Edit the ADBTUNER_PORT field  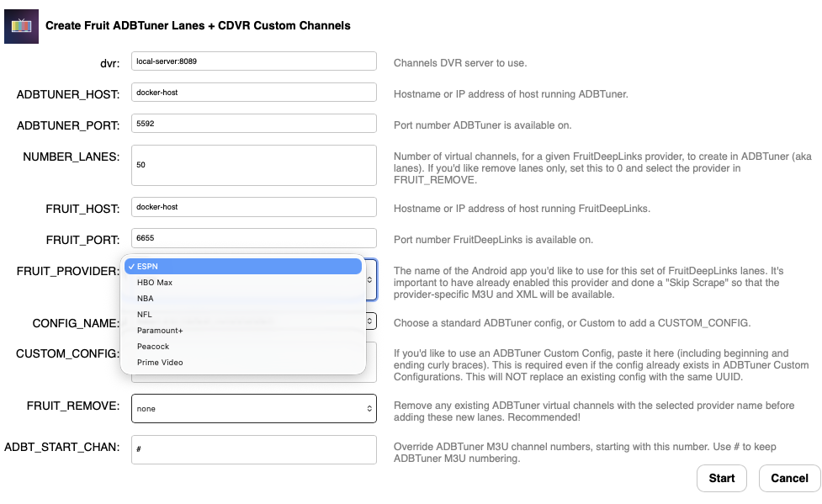pyautogui.click(x=253, y=124)
